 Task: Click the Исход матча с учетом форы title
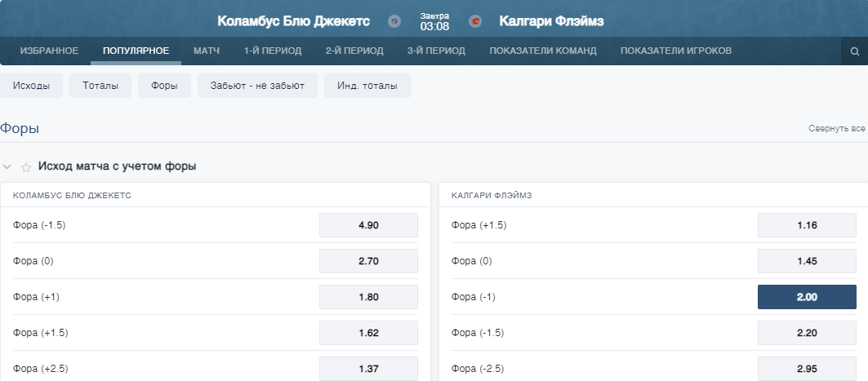117,166
